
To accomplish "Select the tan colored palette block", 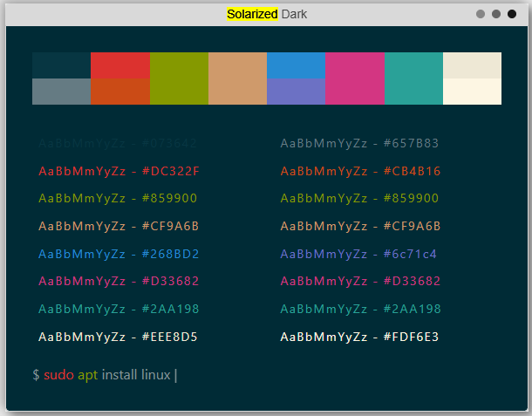I will [237, 78].
